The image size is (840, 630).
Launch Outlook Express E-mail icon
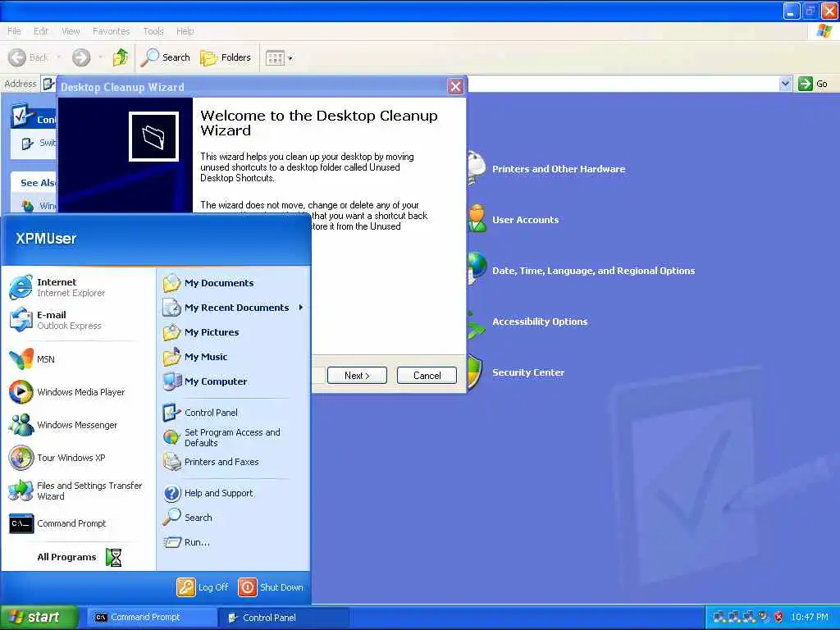point(21,320)
